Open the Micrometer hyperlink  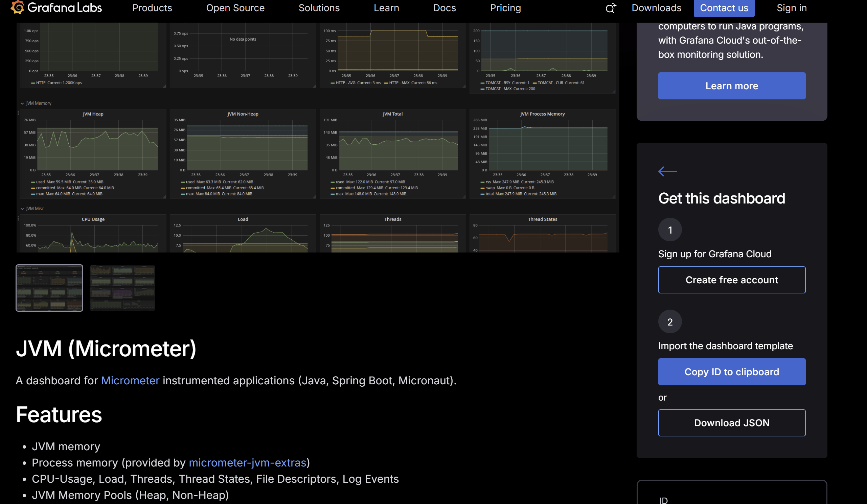[x=130, y=381]
